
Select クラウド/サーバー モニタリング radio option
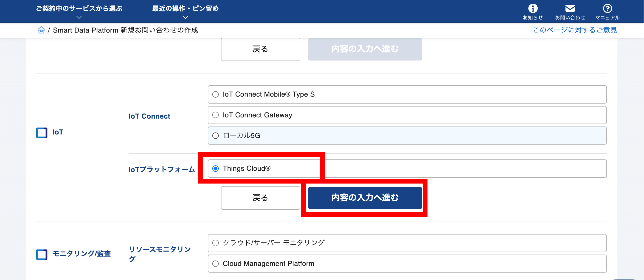coord(216,243)
